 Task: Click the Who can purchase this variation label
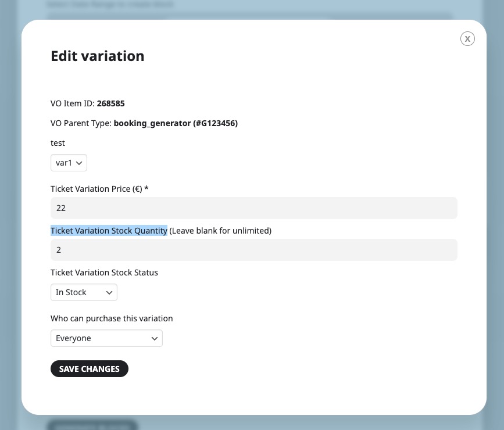(112, 318)
